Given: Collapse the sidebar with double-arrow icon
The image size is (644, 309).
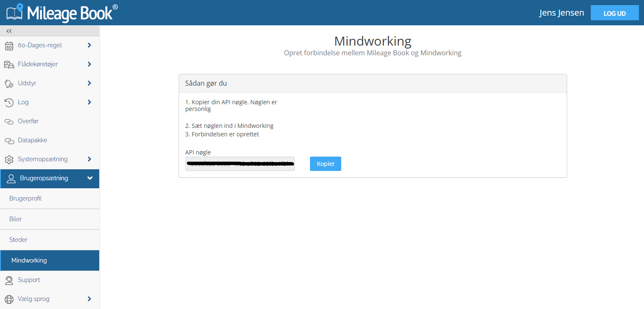Looking at the screenshot, I should click(9, 31).
